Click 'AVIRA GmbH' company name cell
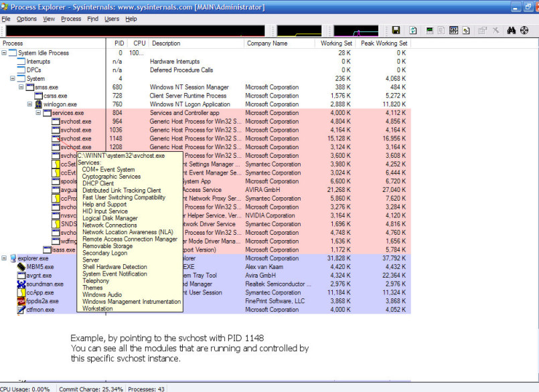Viewport: 539px width, 392px height. tap(262, 189)
